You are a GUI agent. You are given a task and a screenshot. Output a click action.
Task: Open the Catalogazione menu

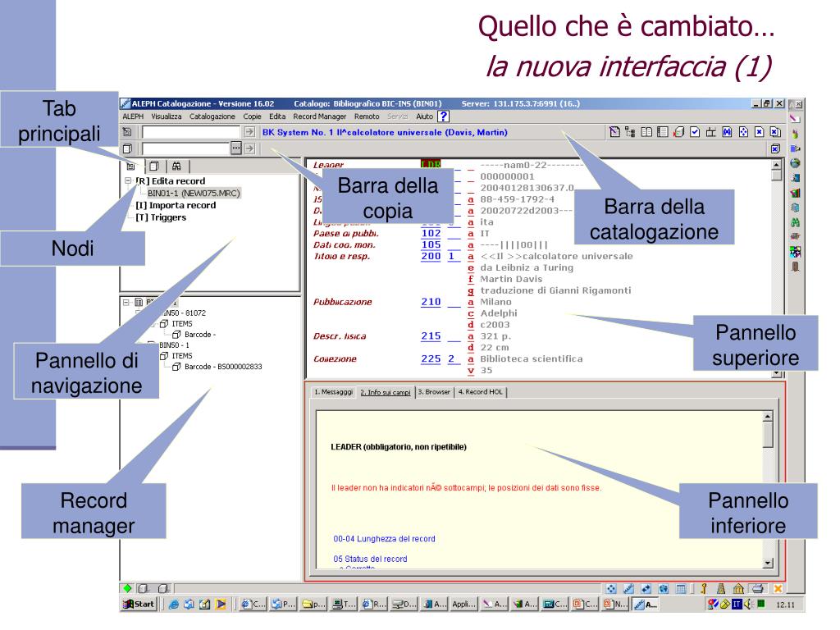pos(212,116)
